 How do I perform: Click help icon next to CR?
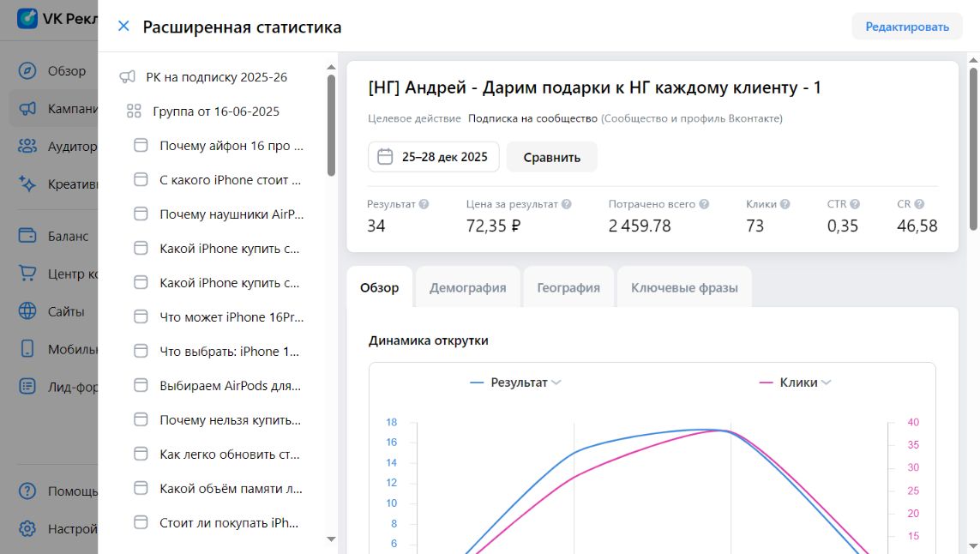[919, 204]
